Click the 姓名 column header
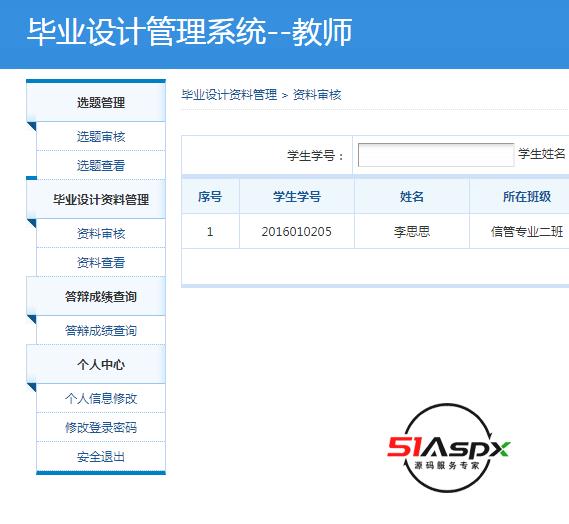569x524 pixels. click(412, 196)
